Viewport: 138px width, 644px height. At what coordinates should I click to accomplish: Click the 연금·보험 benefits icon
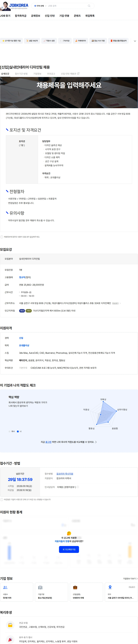[10, 625]
